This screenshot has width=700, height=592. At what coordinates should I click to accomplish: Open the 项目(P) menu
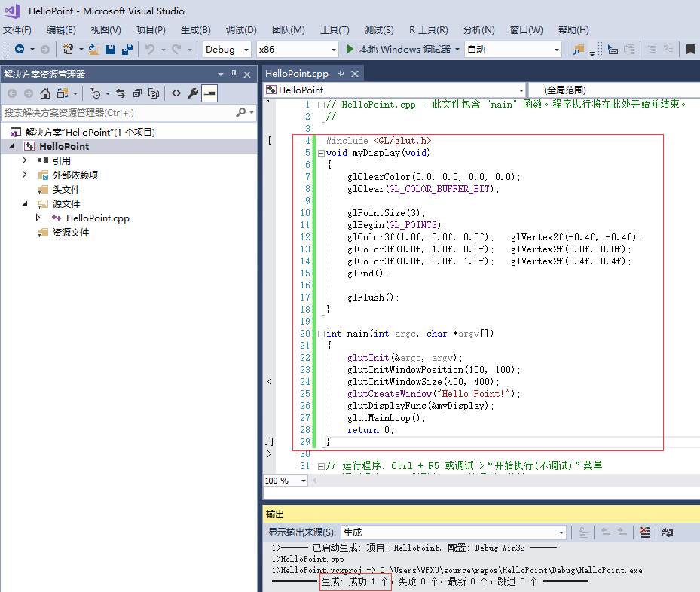coord(151,30)
